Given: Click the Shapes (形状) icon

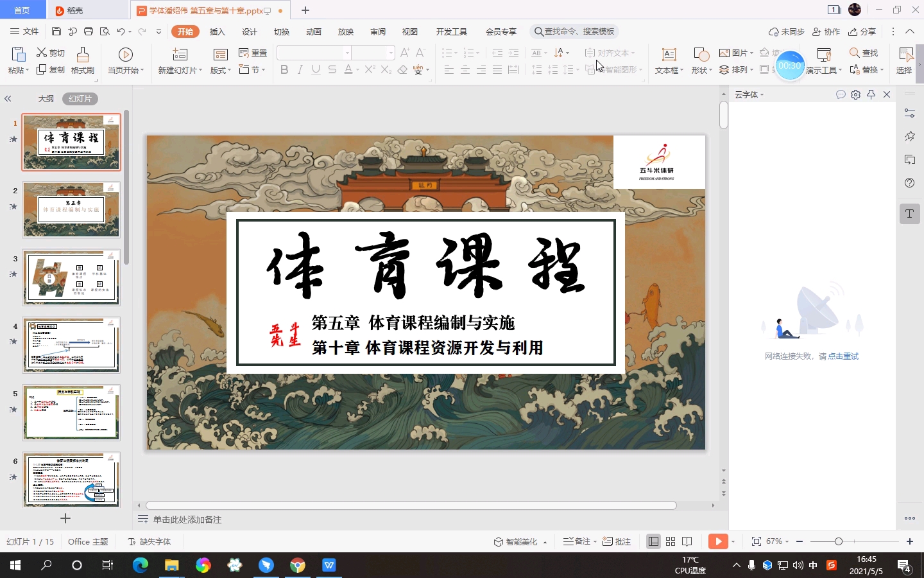Looking at the screenshot, I should pos(701,55).
